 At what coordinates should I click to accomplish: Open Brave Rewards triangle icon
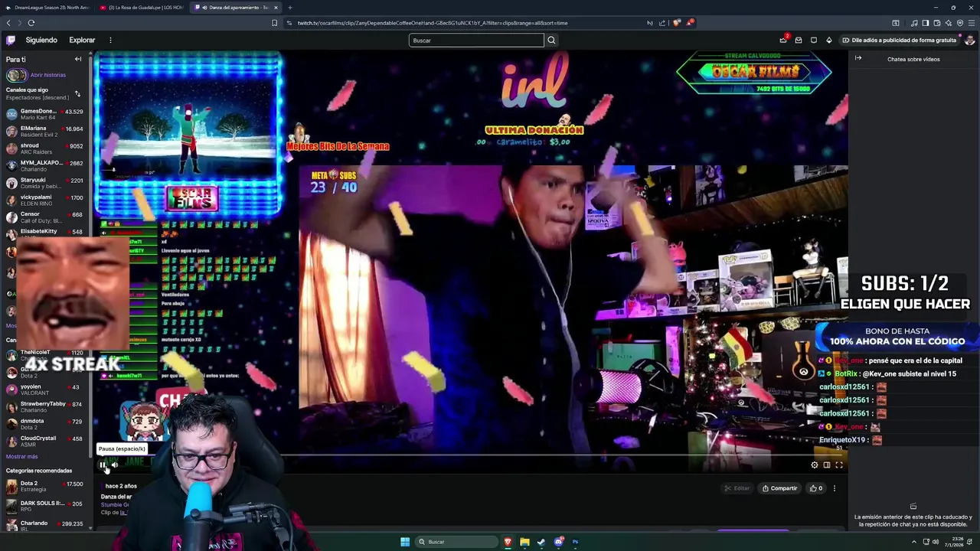point(689,23)
